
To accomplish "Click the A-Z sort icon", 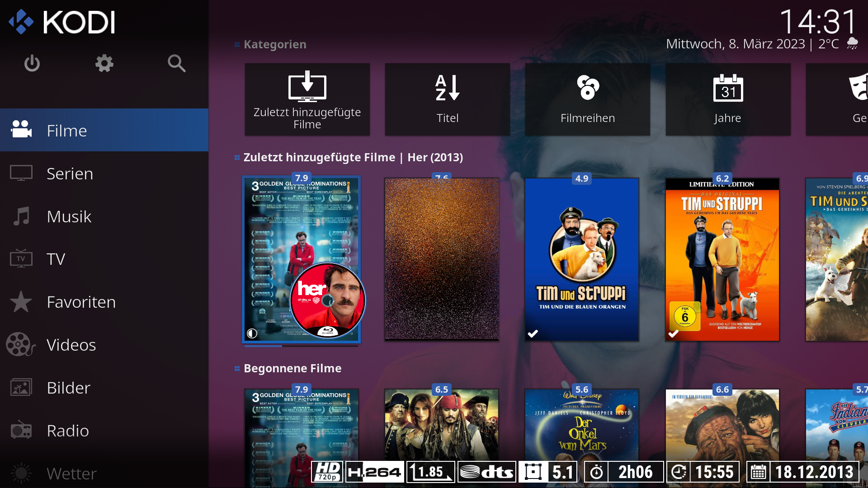I will click(x=448, y=88).
